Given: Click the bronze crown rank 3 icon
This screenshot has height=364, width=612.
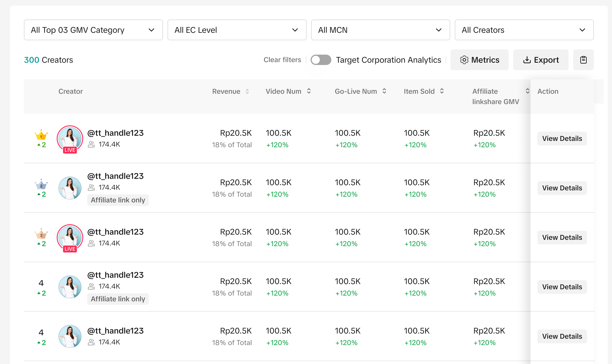Looking at the screenshot, I should tap(41, 234).
